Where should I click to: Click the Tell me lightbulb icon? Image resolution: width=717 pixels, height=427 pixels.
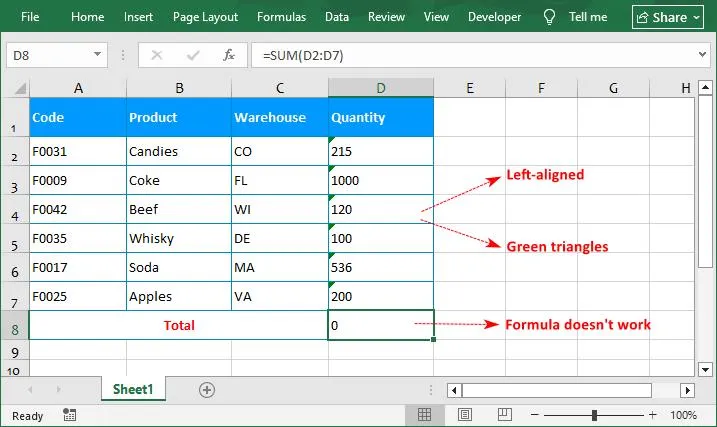click(549, 17)
